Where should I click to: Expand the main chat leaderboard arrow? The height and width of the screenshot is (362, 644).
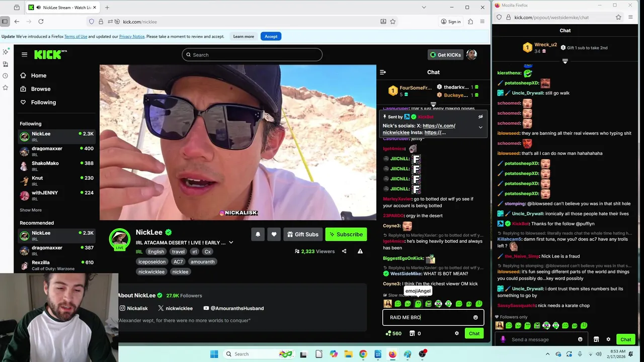pyautogui.click(x=433, y=105)
